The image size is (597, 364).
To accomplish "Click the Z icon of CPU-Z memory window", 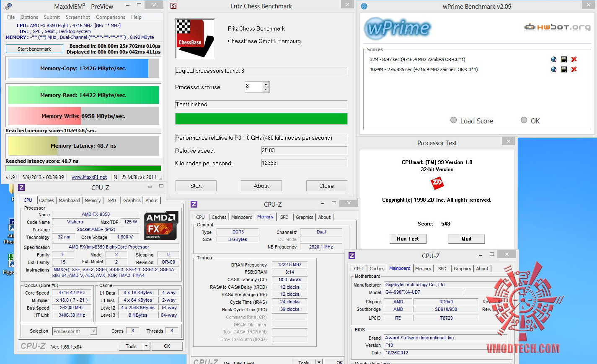I will pos(194,204).
